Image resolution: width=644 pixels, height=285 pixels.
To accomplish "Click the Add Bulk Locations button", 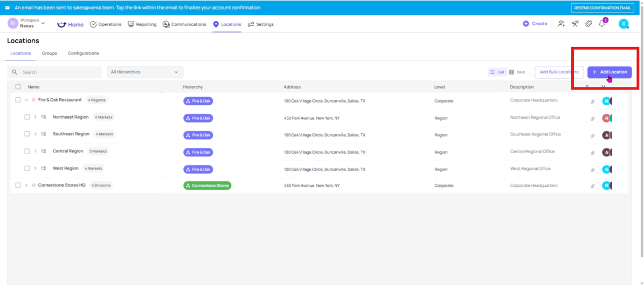I will pos(559,72).
